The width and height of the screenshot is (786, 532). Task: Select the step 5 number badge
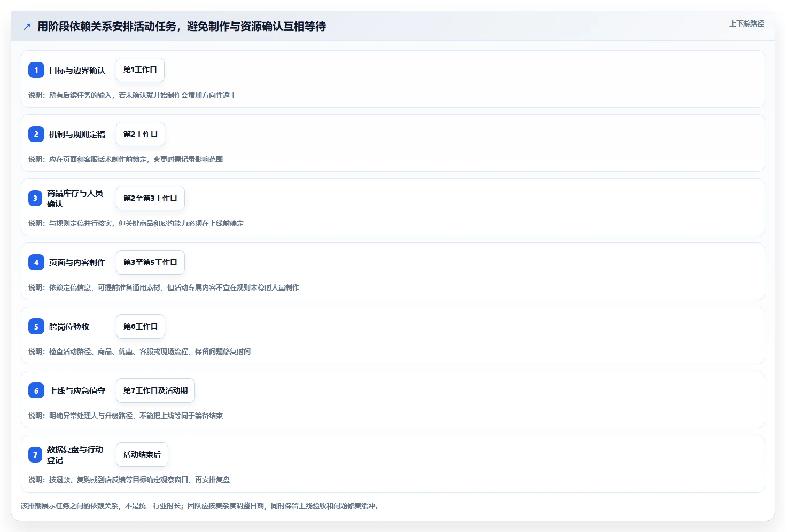point(36,326)
